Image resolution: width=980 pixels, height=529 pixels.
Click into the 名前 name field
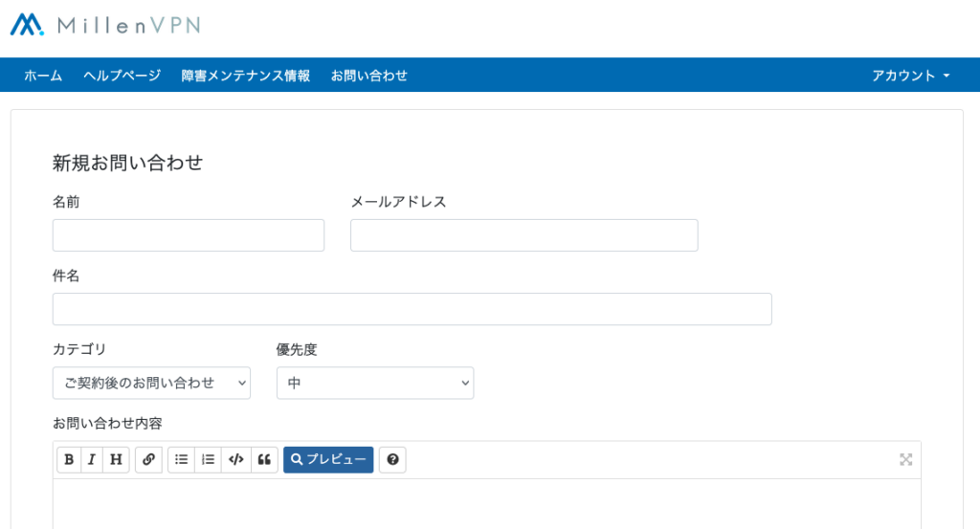pyautogui.click(x=189, y=235)
